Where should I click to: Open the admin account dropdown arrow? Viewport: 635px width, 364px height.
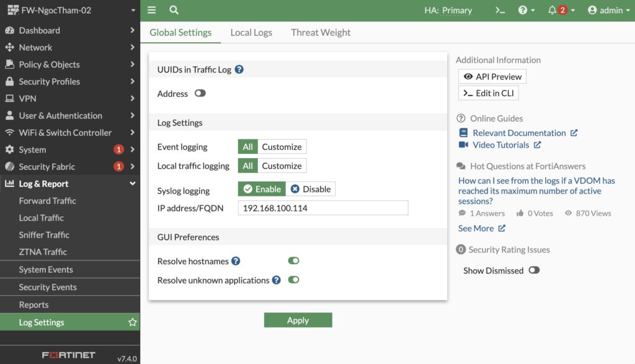628,11
